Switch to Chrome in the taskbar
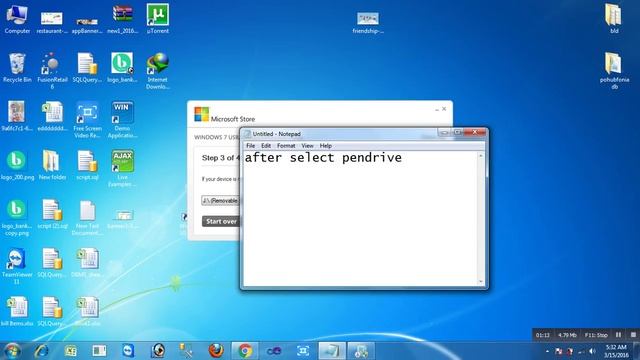640x360 pixels. point(245,351)
